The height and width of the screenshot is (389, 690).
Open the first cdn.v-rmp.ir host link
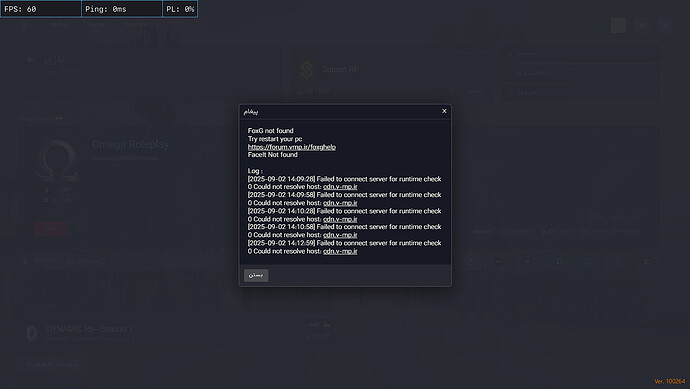[340, 187]
